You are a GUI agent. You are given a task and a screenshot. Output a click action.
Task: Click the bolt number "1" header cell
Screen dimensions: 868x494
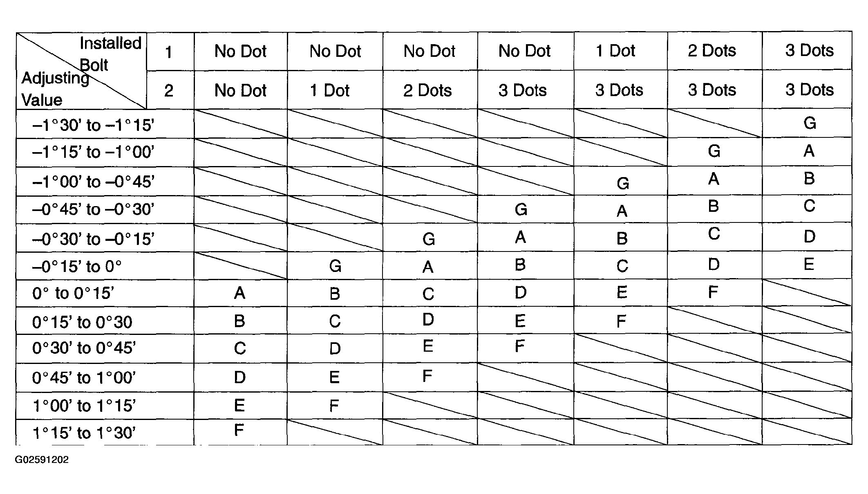tap(169, 52)
